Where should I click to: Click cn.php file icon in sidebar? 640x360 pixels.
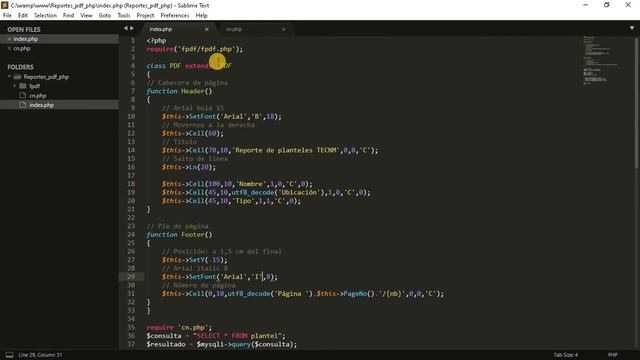tap(23, 95)
